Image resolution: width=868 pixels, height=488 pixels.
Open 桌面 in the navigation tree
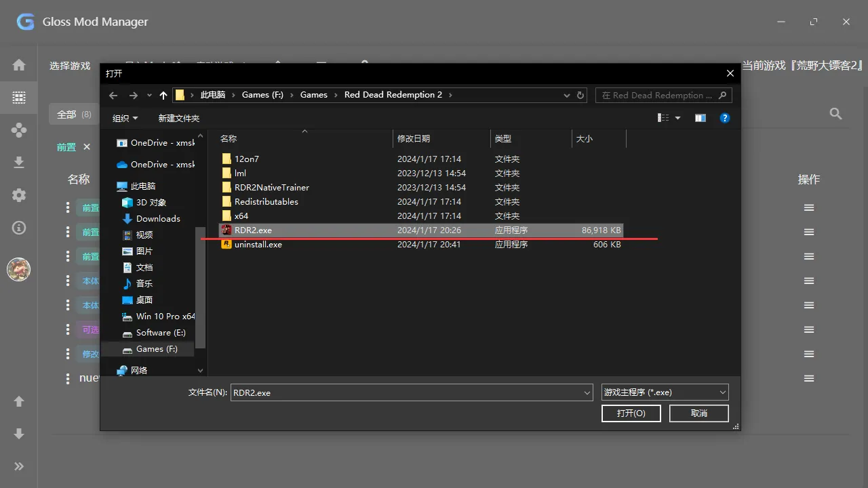pos(137,300)
